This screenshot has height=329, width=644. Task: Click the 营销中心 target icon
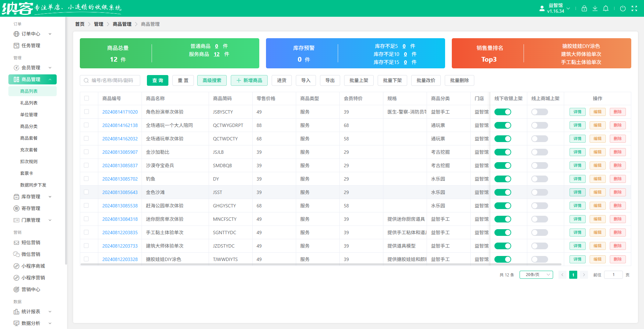coord(16,289)
